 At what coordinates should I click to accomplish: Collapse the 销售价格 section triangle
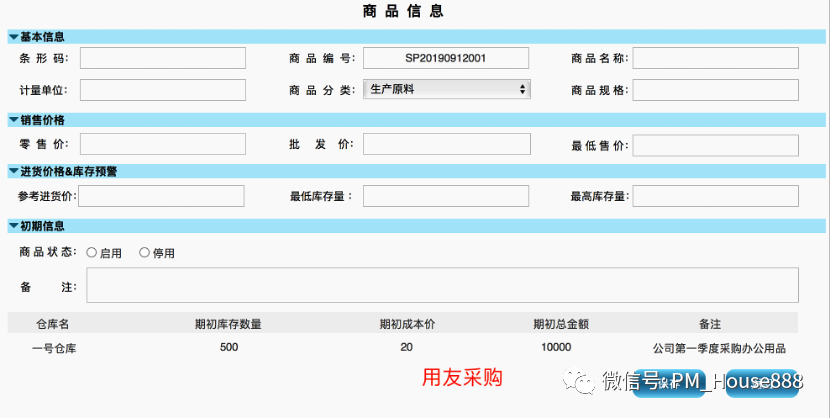(13, 120)
